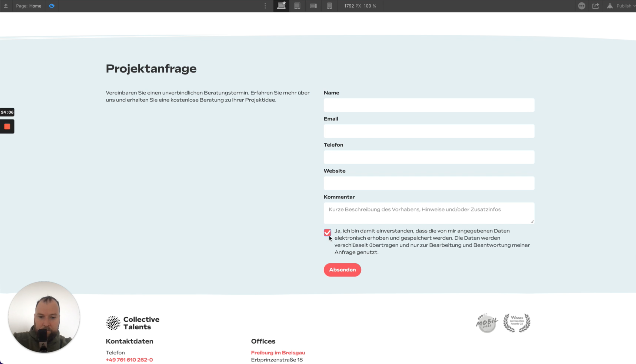The image size is (636, 364).
Task: Click the Absenden submit button
Action: click(342, 270)
